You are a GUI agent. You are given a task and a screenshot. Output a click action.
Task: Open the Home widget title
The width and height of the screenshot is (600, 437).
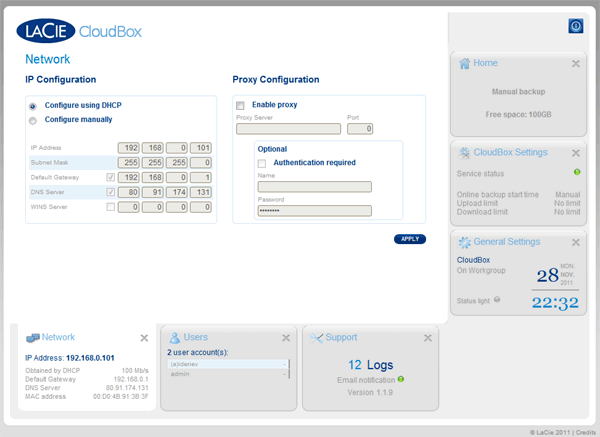tap(485, 63)
